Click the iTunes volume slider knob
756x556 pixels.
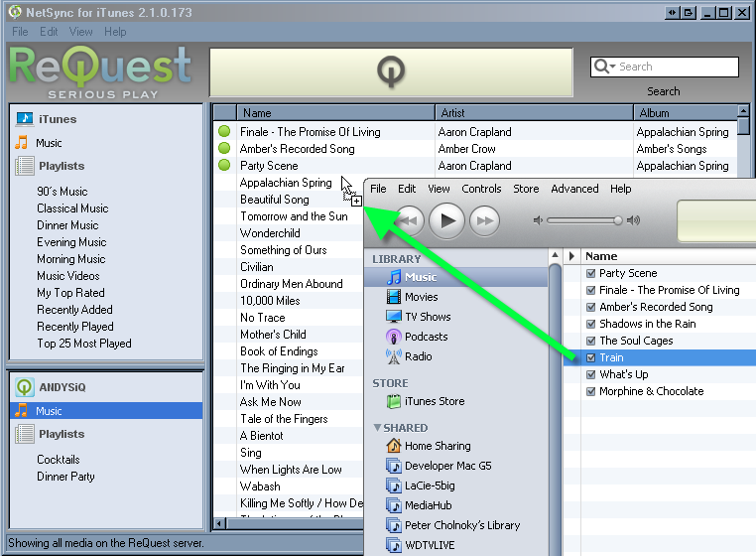tap(618, 220)
